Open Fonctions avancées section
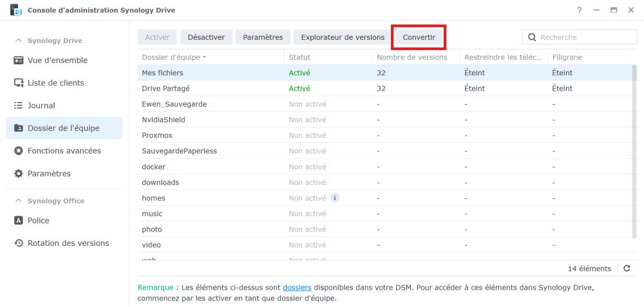Viewport: 644px width, 307px height. coord(64,151)
